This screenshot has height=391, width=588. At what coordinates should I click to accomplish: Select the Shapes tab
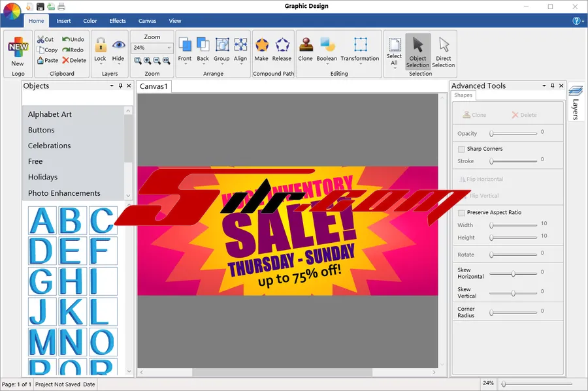click(x=463, y=95)
